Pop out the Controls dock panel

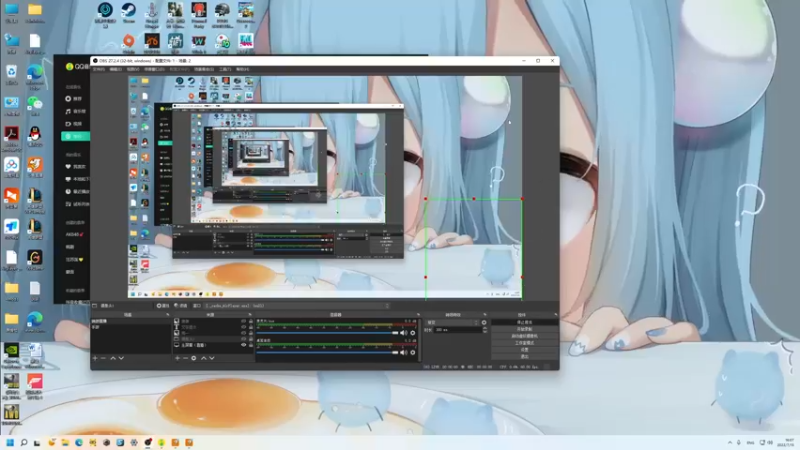556,315
